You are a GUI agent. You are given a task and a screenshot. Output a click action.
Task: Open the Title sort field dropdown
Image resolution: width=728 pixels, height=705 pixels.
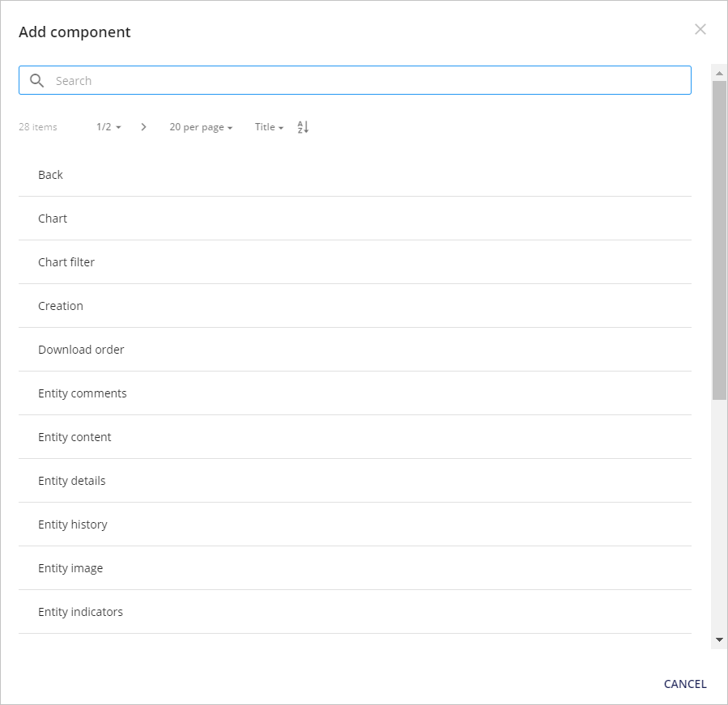coord(269,127)
